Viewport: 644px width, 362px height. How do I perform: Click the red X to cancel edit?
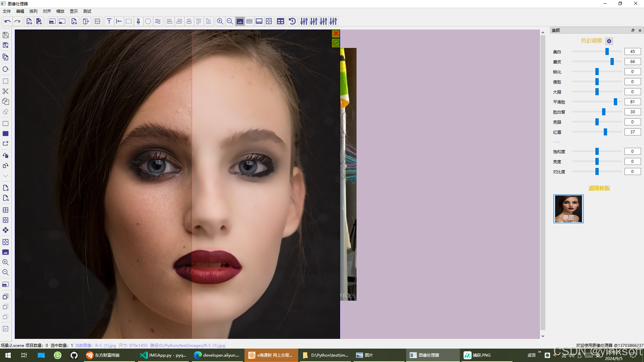point(336,34)
